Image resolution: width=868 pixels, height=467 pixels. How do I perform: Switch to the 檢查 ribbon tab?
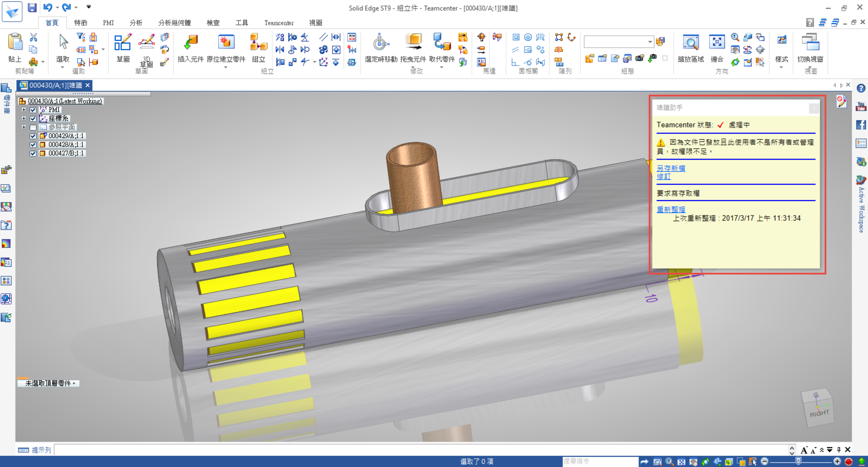(x=213, y=23)
